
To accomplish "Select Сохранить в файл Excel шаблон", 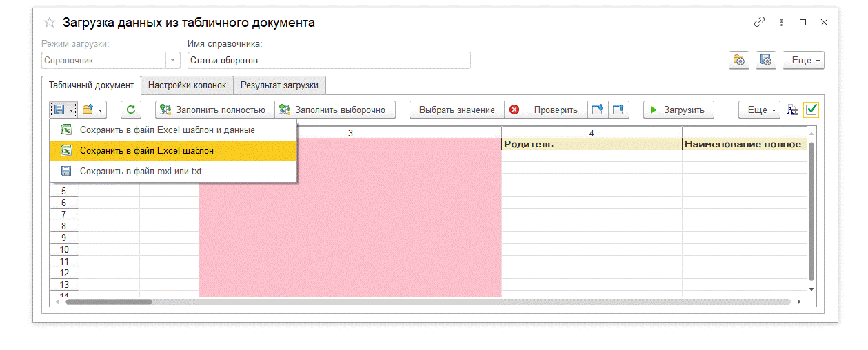I will point(146,150).
